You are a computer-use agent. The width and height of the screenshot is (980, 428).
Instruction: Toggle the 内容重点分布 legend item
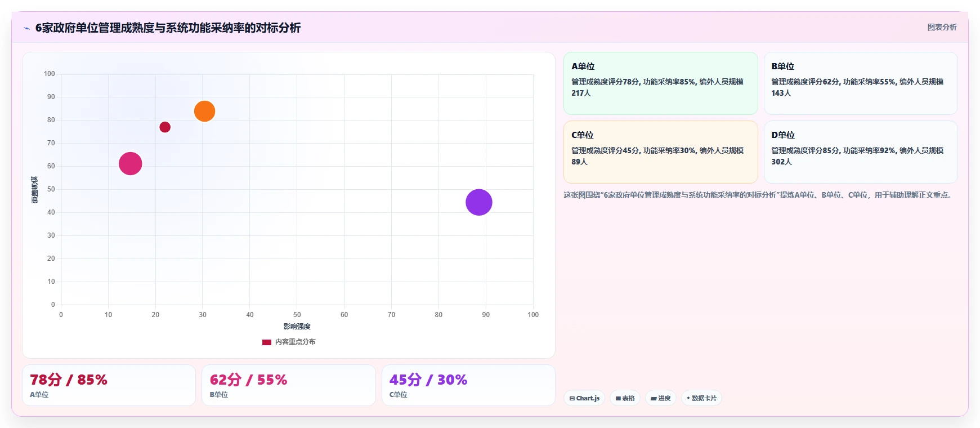click(289, 342)
